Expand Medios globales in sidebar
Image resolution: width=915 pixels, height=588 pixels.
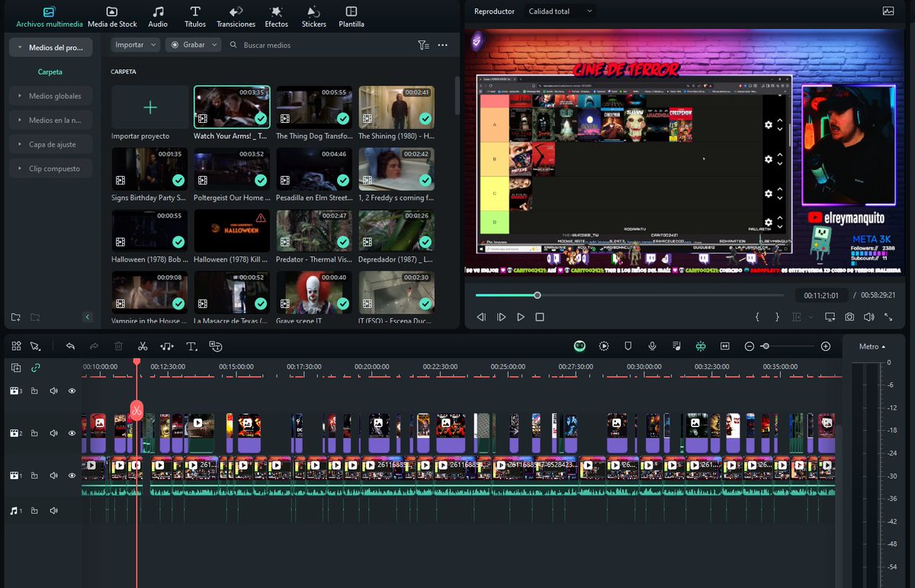coord(50,96)
